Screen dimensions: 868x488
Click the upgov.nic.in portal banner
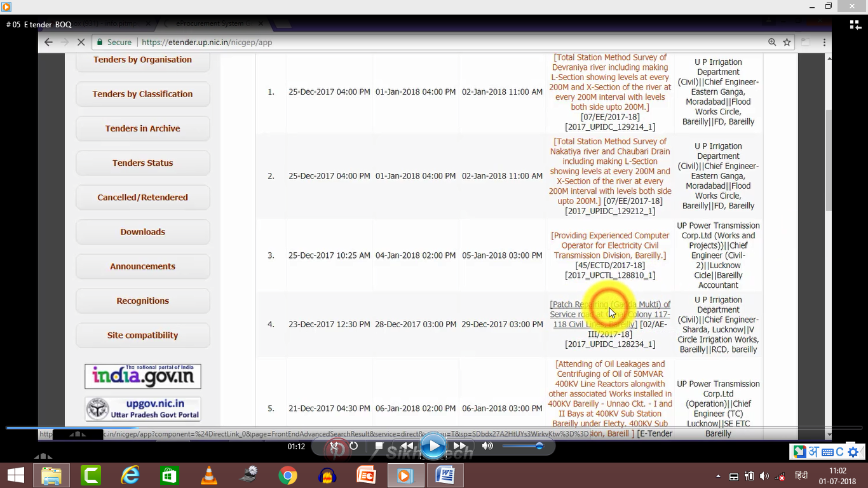[x=143, y=409]
